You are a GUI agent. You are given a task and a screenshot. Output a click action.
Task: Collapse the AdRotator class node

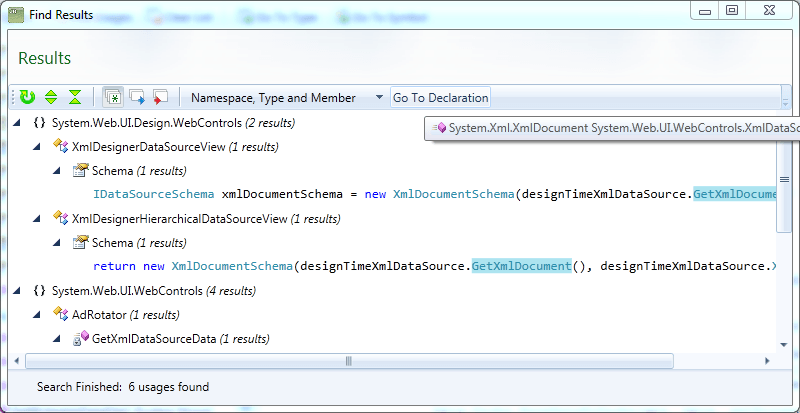36,315
